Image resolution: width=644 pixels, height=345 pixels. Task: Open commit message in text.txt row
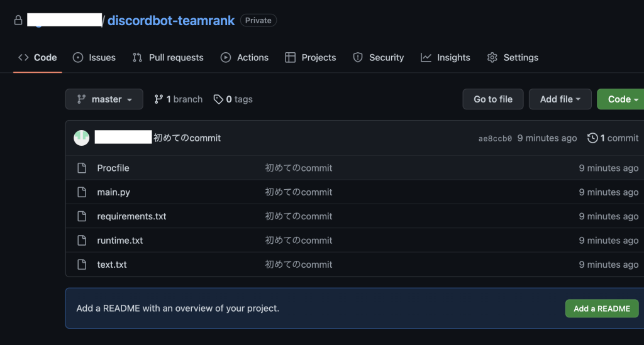[x=299, y=265]
